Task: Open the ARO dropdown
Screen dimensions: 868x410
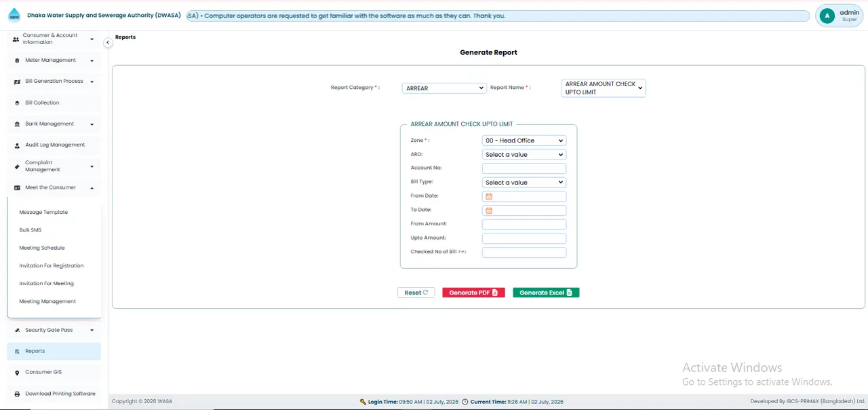Action: (524, 155)
